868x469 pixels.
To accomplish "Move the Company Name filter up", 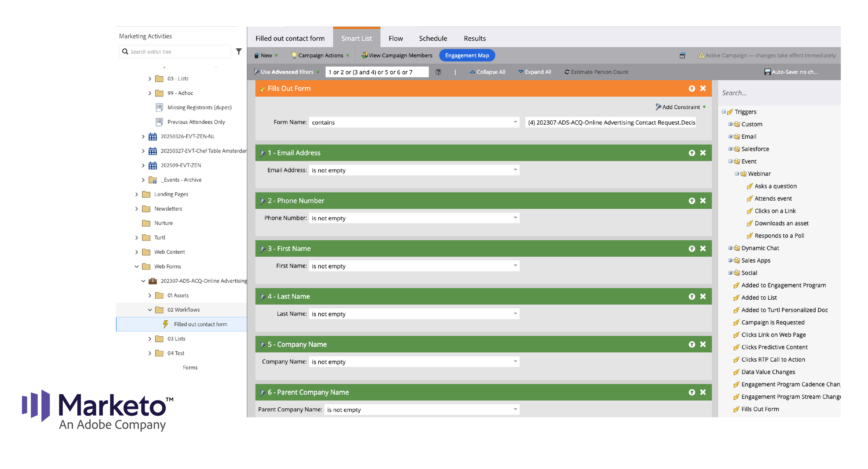I will [692, 345].
